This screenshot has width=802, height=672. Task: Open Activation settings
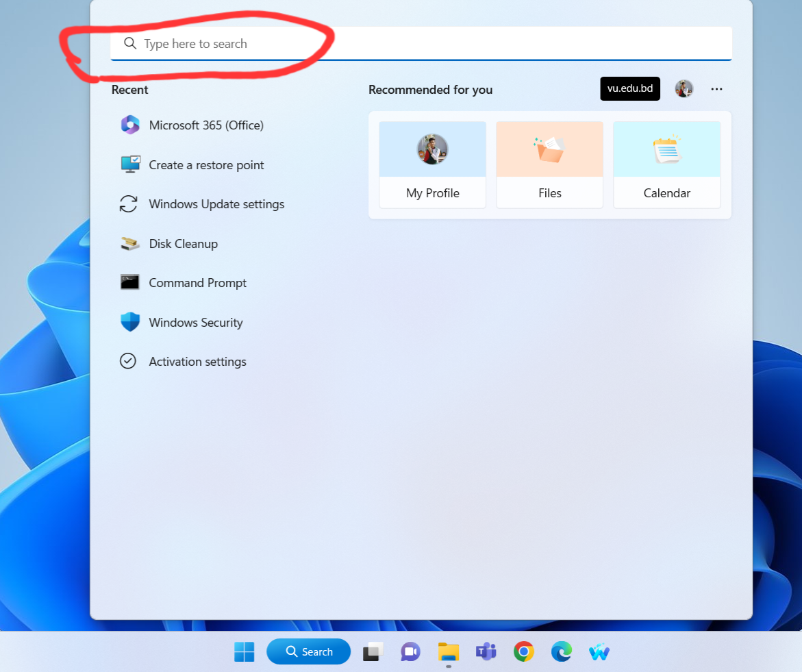pos(197,362)
